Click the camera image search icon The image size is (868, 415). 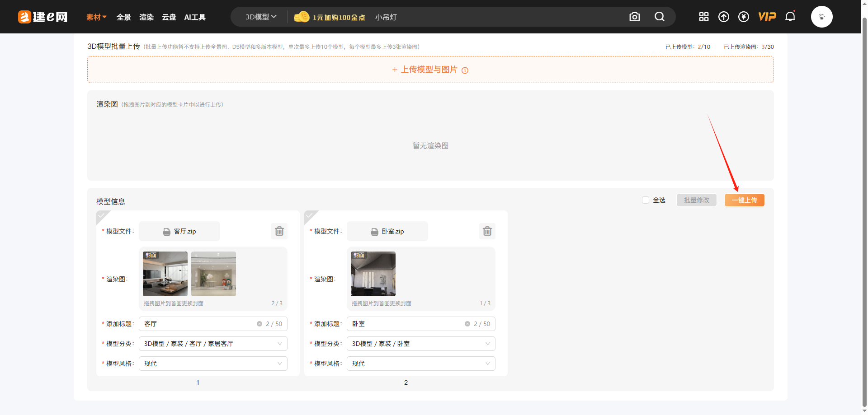(x=634, y=17)
